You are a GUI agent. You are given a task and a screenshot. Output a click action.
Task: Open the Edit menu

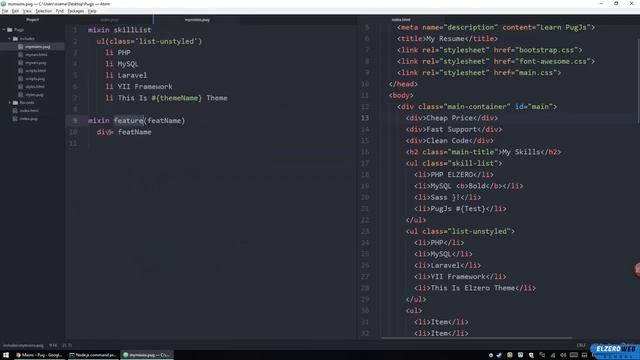click(x=16, y=11)
